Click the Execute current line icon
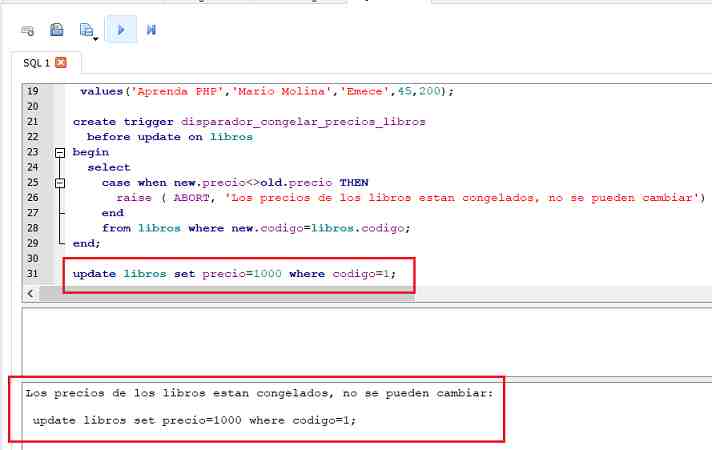 click(x=151, y=30)
